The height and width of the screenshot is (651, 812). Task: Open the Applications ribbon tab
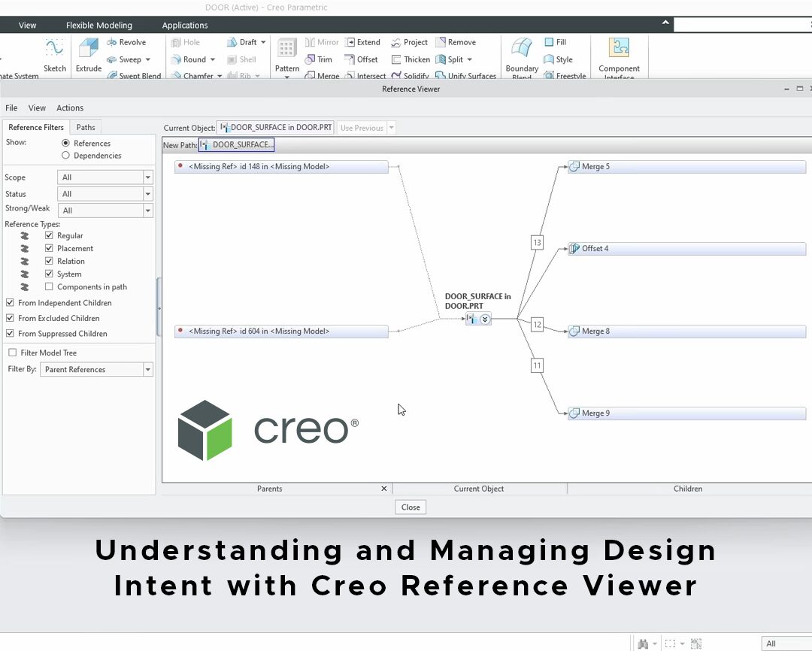coord(185,25)
